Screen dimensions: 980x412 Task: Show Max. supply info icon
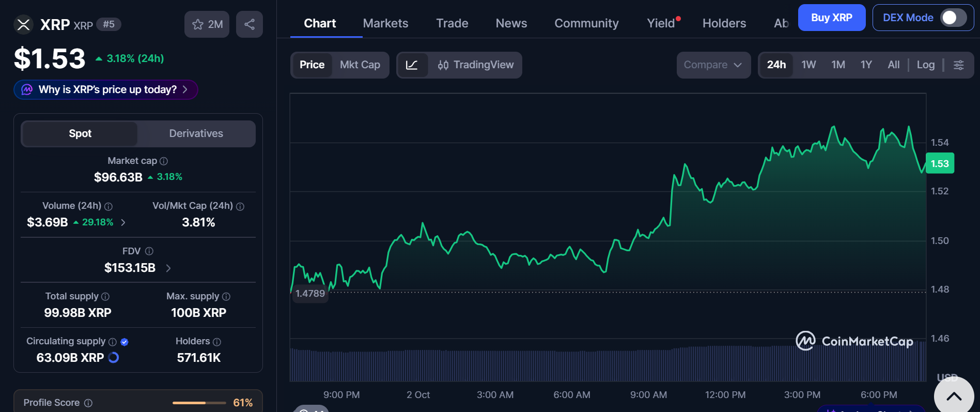[226, 297]
